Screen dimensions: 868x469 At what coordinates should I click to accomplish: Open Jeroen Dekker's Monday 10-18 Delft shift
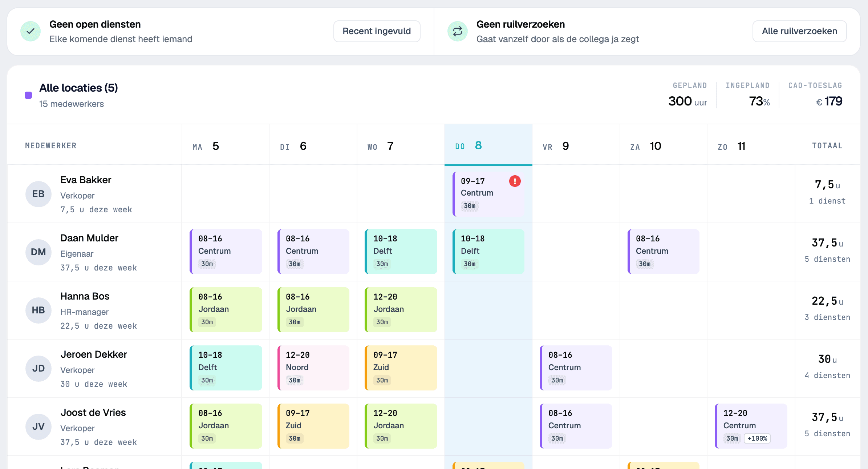click(x=226, y=368)
